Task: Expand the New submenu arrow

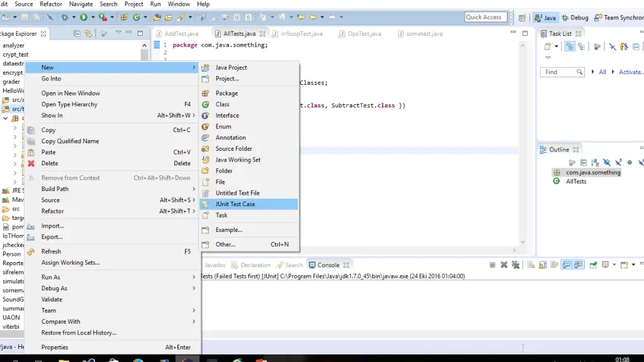Action: (x=194, y=67)
